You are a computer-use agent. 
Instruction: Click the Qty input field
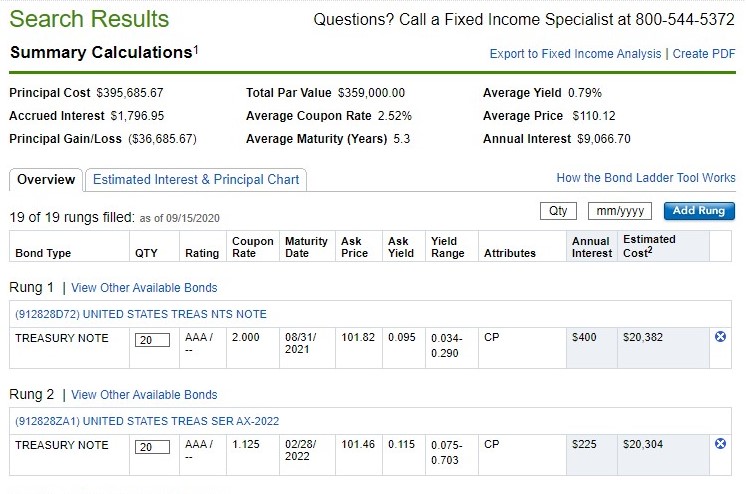558,211
